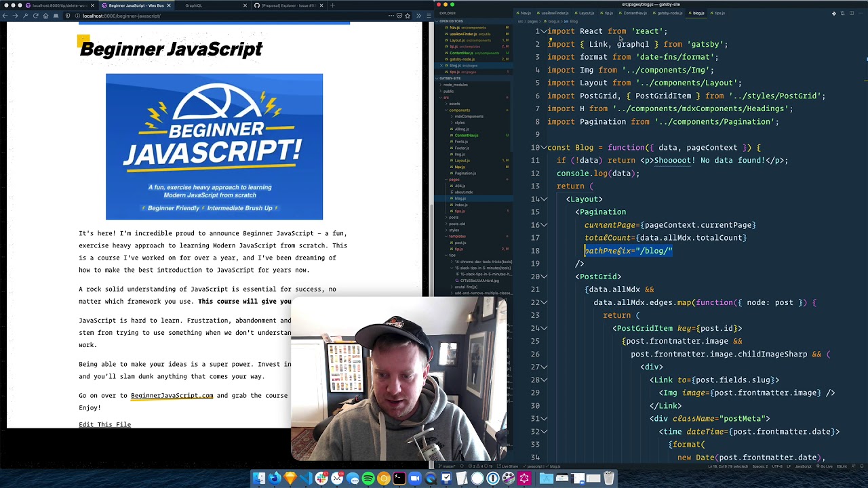Open the Layout.js editor tab
Image resolution: width=868 pixels, height=488 pixels.
pos(585,13)
